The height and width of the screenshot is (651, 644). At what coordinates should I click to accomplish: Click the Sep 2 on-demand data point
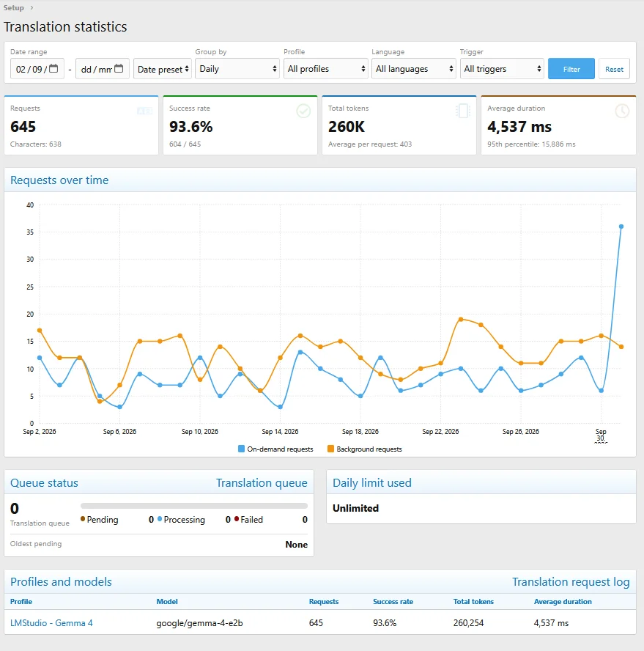pyautogui.click(x=40, y=358)
